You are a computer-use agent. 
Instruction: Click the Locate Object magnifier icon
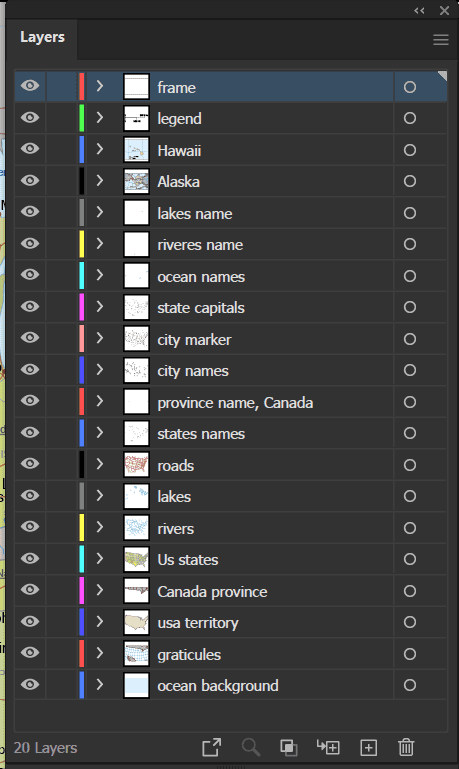251,747
